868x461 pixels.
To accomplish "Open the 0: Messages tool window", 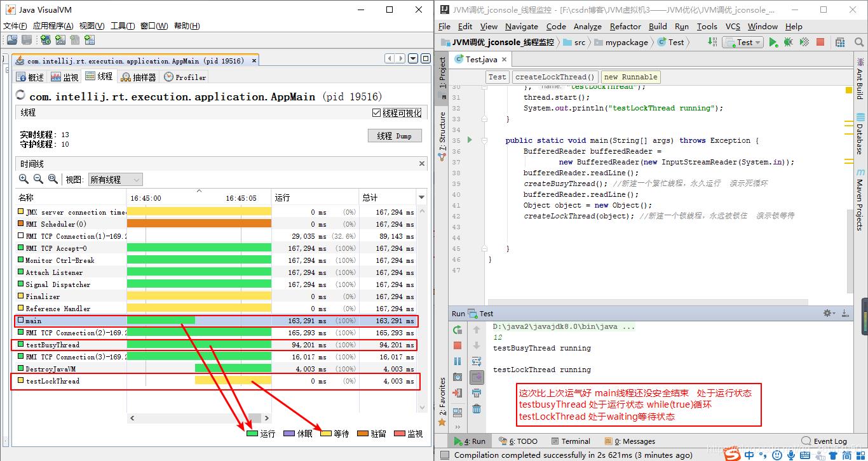I will pyautogui.click(x=630, y=441).
